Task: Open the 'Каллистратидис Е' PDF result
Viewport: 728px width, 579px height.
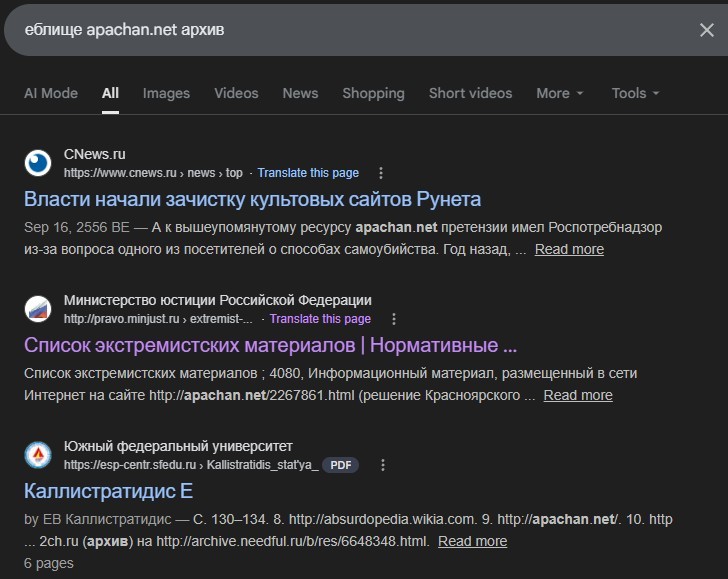Action: coord(108,491)
